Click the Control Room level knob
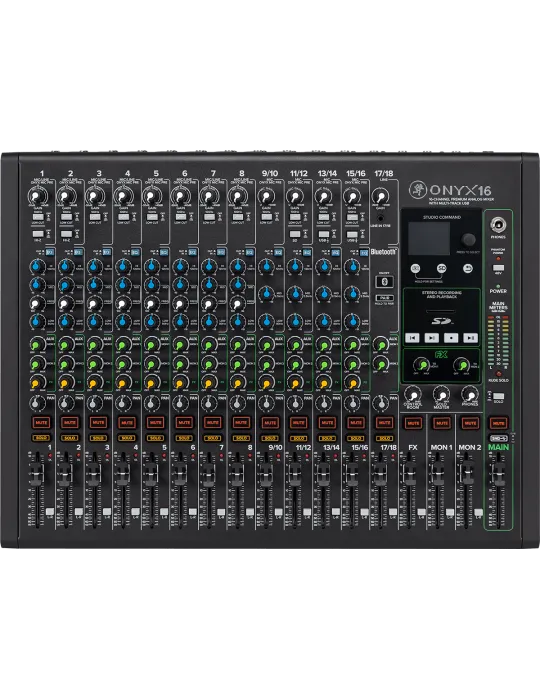The height and width of the screenshot is (700, 540). (413, 395)
